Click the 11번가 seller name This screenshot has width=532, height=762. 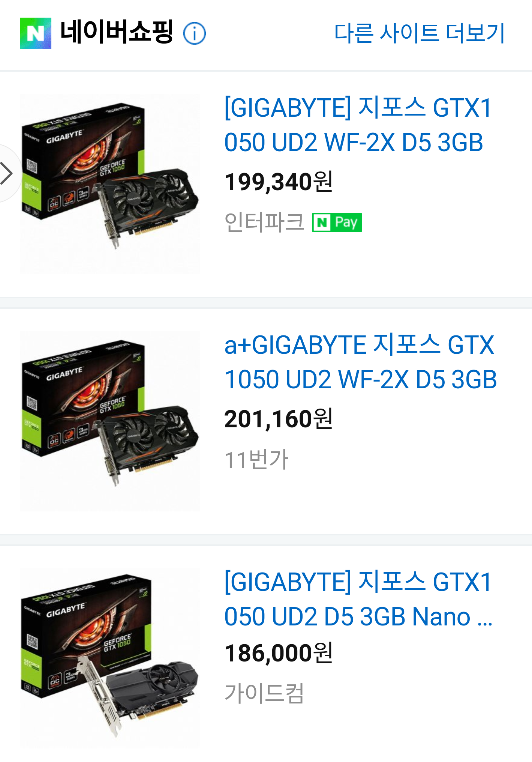[256, 459]
